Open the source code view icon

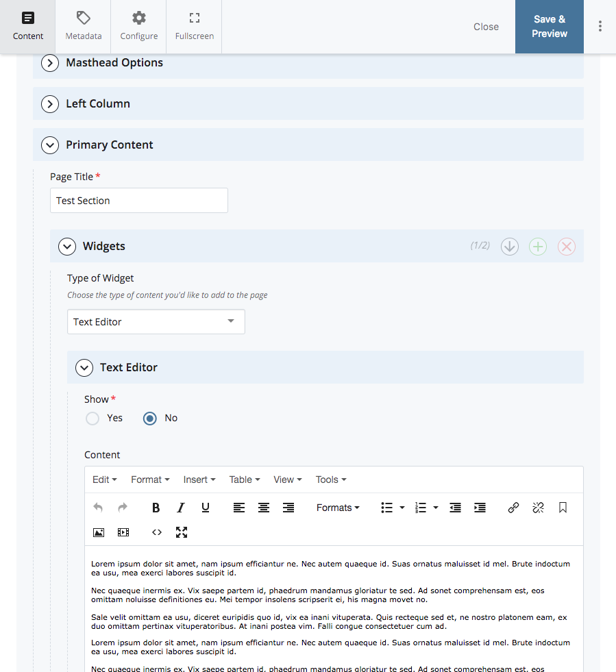pyautogui.click(x=157, y=532)
